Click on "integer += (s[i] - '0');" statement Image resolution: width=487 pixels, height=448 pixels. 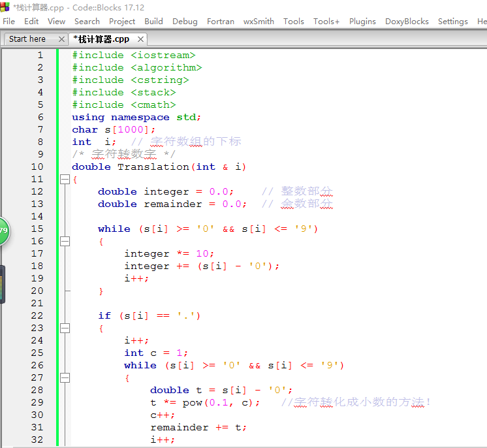tap(202, 266)
